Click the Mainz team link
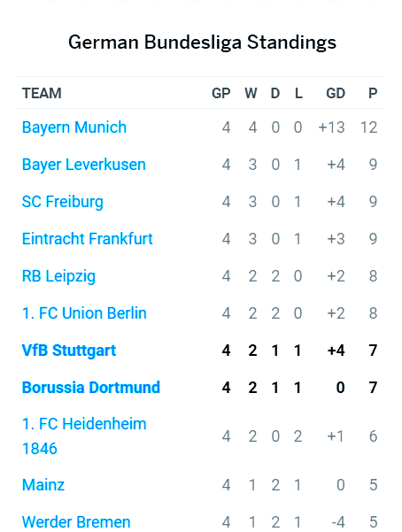 pos(43,485)
